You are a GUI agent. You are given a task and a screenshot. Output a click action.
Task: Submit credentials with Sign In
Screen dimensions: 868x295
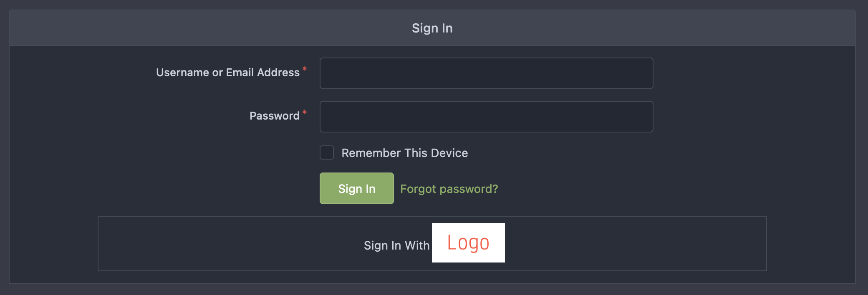coord(356,188)
